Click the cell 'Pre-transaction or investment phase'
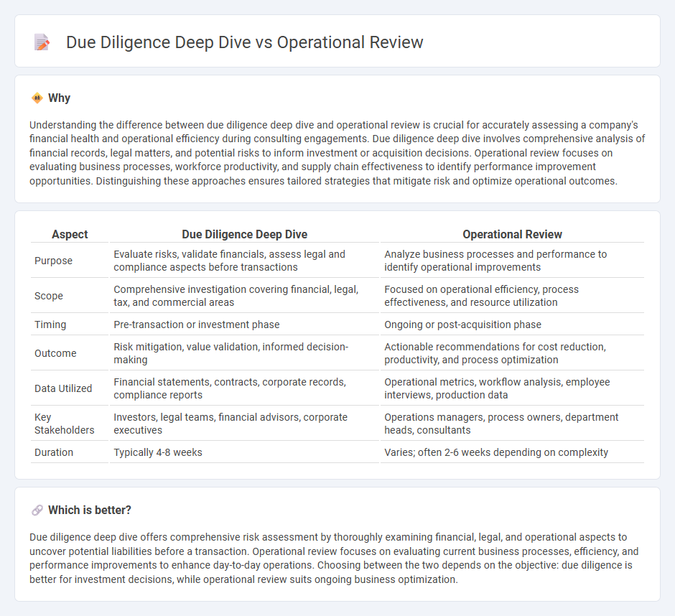Viewport: 675px width, 616px height. coord(245,325)
